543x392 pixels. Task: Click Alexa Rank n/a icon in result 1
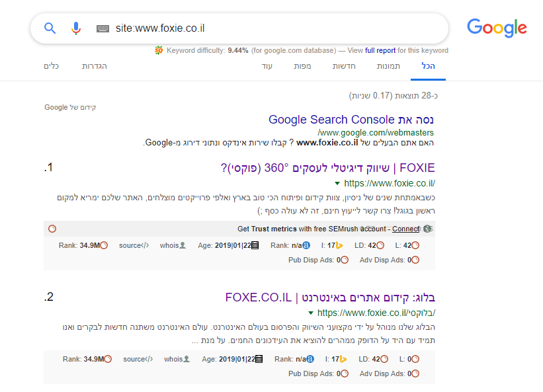306,245
